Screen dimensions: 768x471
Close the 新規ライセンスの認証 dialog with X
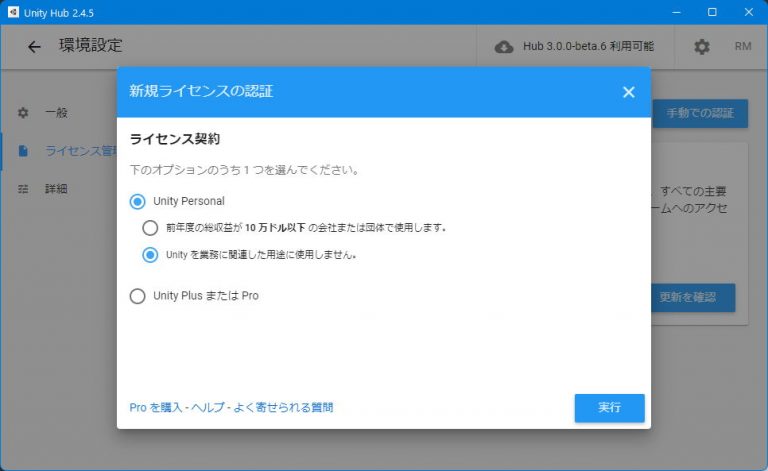point(628,92)
